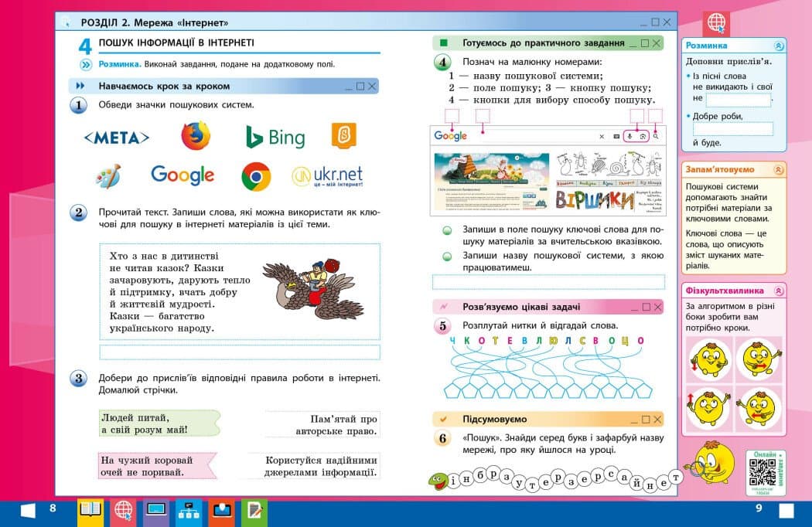Click the monitor icon in the taskbar
The image size is (812, 527).
pos(156,512)
